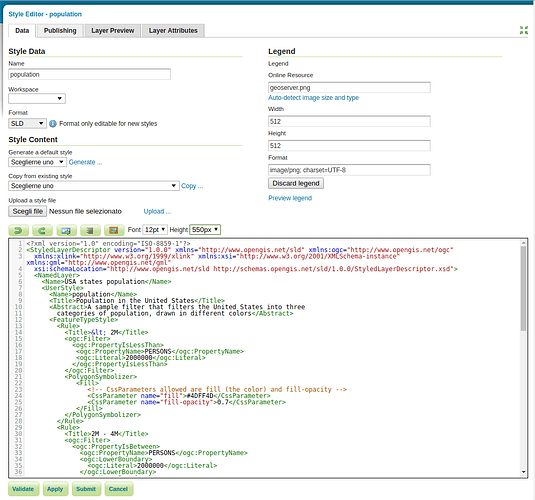Click into the legend Width field

coord(349,122)
